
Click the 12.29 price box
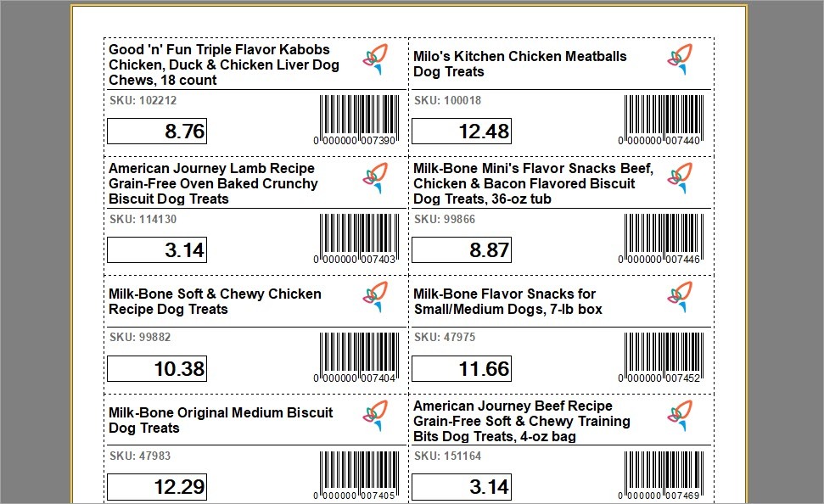click(x=157, y=488)
